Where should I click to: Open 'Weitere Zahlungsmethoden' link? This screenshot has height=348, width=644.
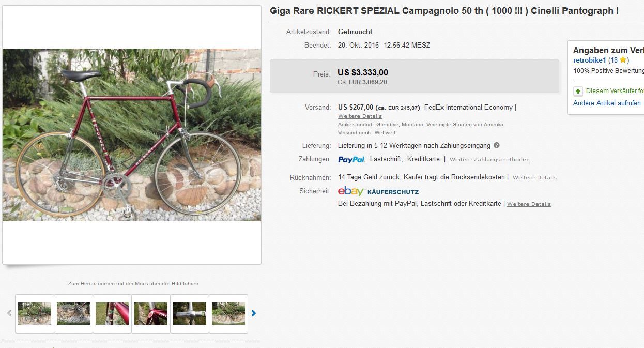pos(489,160)
